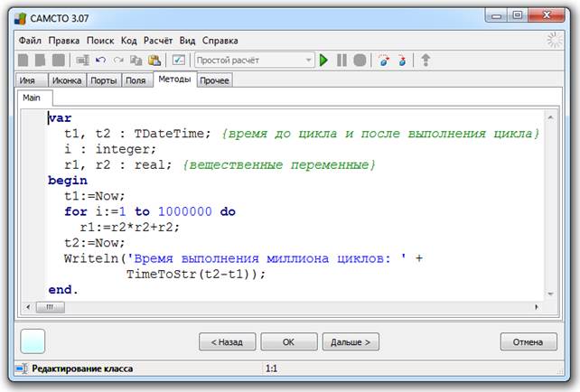580x392 pixels.
Task: Undo the last edit
Action: (100, 60)
